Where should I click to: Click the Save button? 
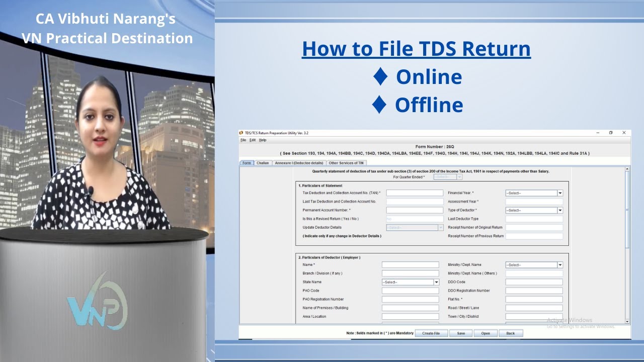tap(461, 333)
